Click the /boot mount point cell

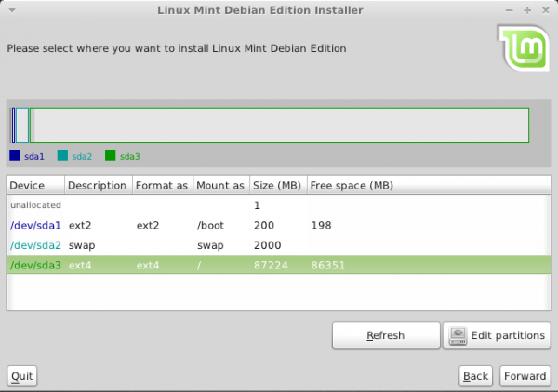click(x=211, y=226)
